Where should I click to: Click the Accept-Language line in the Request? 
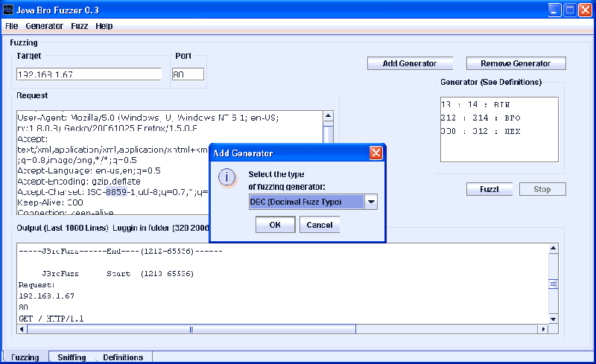(x=89, y=170)
